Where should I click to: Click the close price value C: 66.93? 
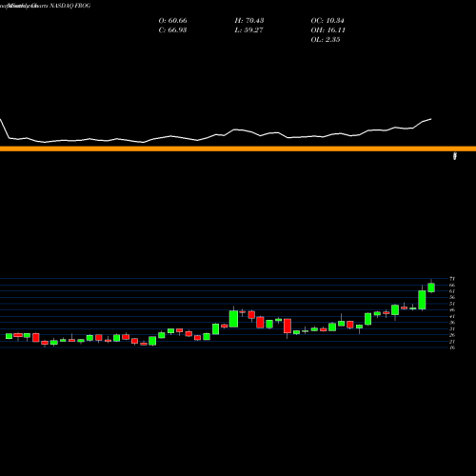click(x=172, y=30)
